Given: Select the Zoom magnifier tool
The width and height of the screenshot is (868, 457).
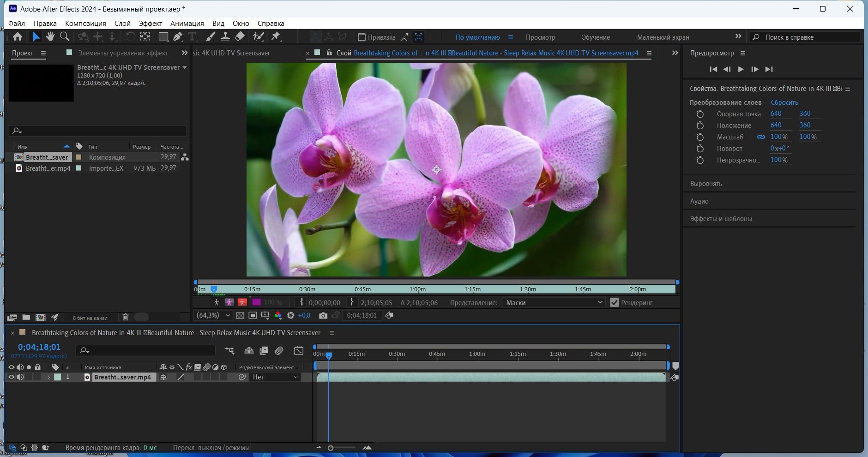Looking at the screenshot, I should tap(65, 37).
